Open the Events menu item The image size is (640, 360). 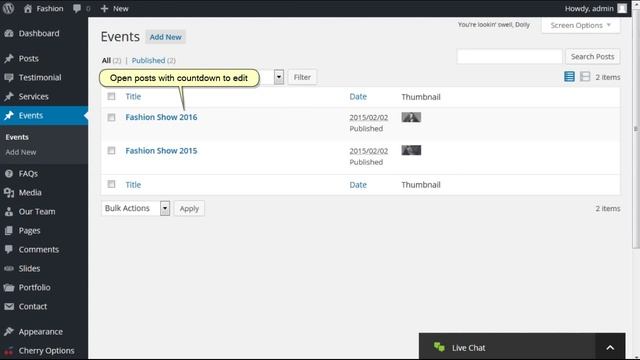[44, 116]
